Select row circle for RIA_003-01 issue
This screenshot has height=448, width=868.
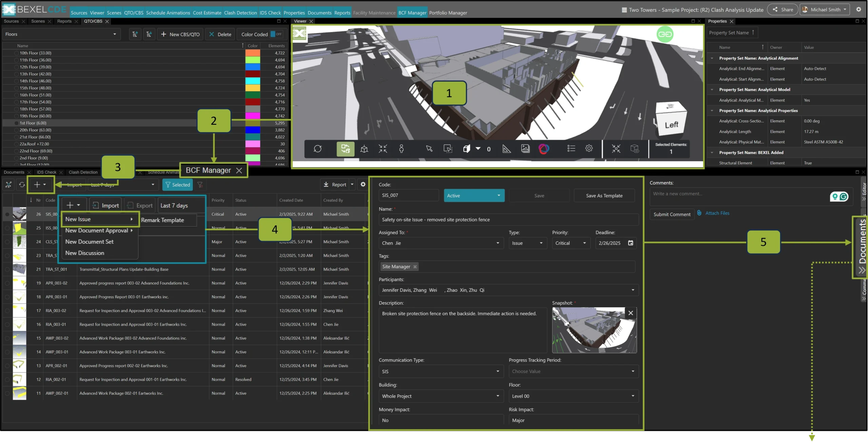(7, 325)
